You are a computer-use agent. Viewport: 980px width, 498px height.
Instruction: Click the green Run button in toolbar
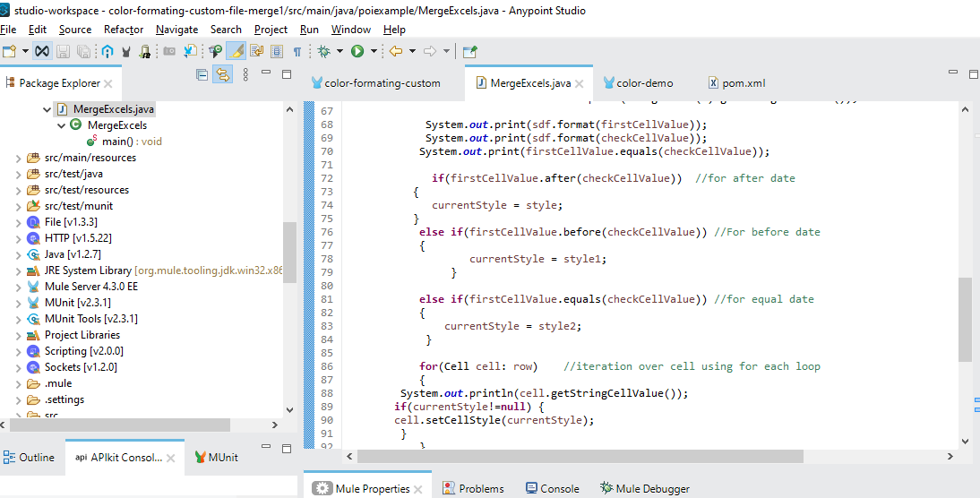[357, 51]
